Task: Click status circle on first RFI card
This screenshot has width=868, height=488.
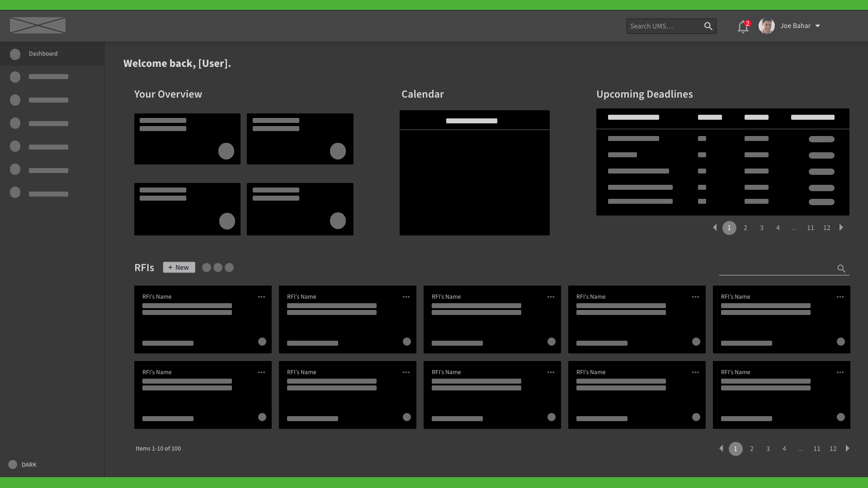Action: tap(262, 342)
